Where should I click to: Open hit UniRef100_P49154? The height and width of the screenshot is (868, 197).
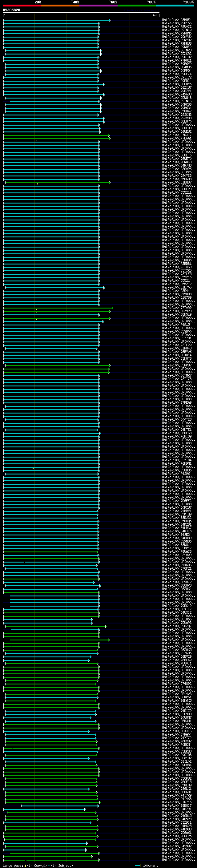pyautogui.click(x=177, y=325)
